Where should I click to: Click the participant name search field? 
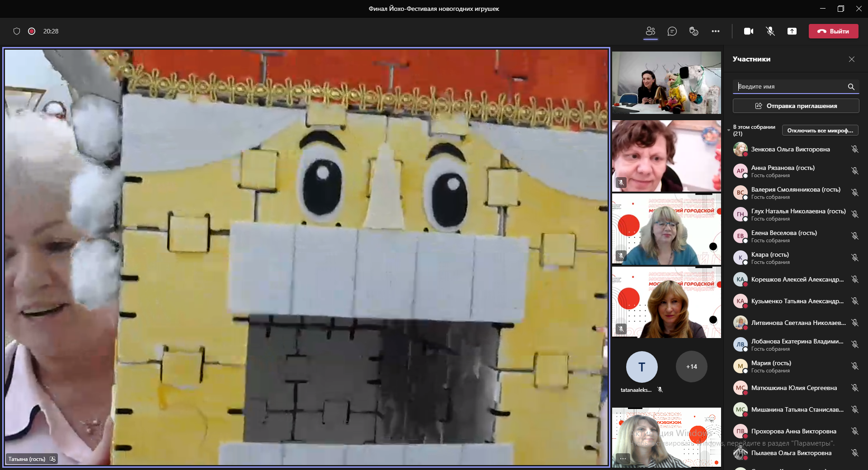791,86
